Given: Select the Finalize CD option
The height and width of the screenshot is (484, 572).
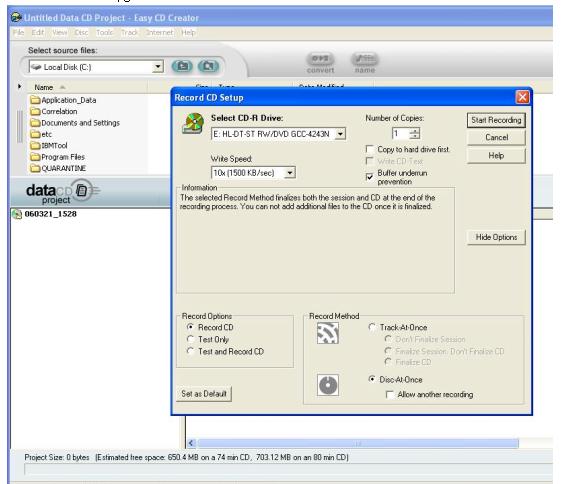Looking at the screenshot, I should pos(388,362).
